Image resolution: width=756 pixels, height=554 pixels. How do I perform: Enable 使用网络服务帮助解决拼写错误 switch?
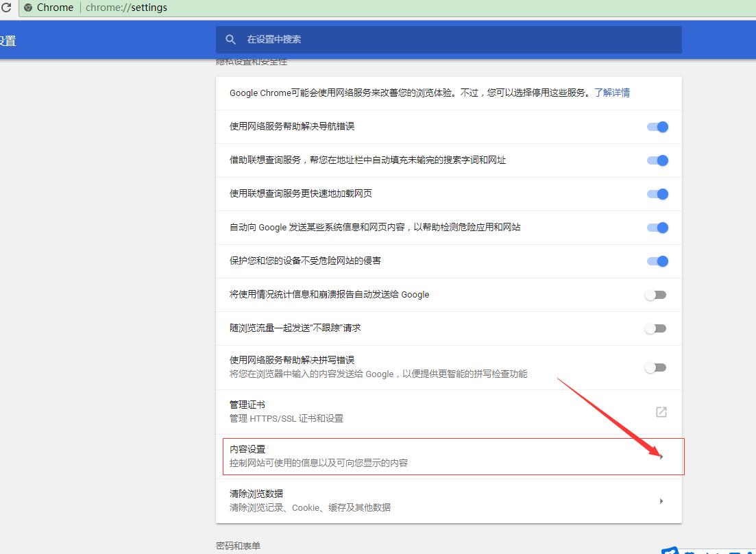pyautogui.click(x=656, y=368)
